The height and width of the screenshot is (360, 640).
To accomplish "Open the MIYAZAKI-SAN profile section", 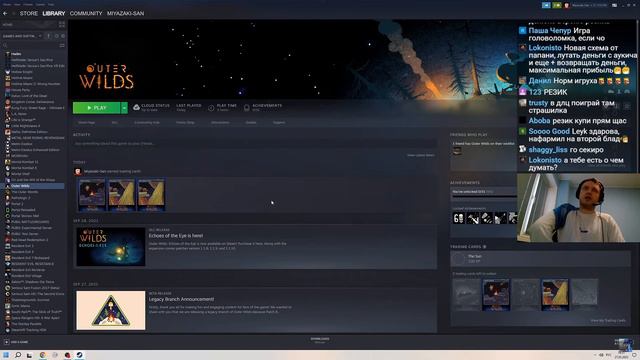I will tap(125, 13).
